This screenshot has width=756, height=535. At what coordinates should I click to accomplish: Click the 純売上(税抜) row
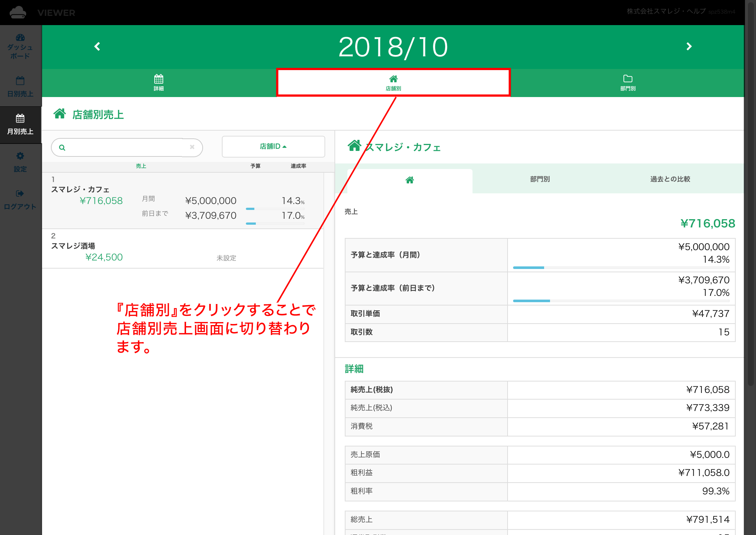540,390
